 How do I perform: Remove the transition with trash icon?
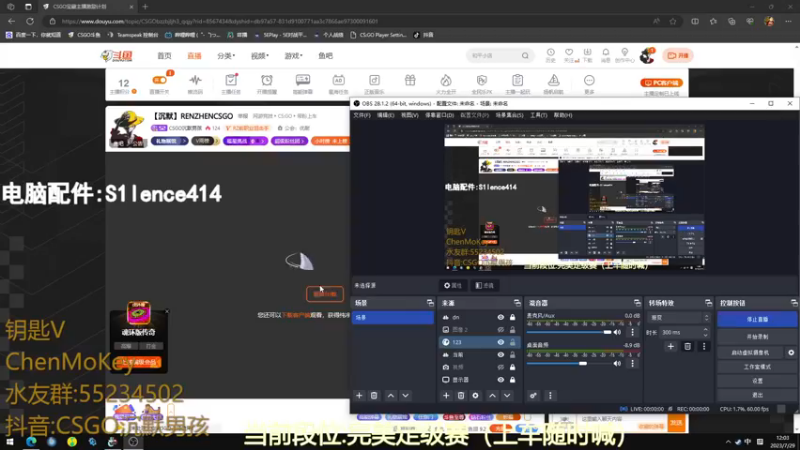(687, 346)
